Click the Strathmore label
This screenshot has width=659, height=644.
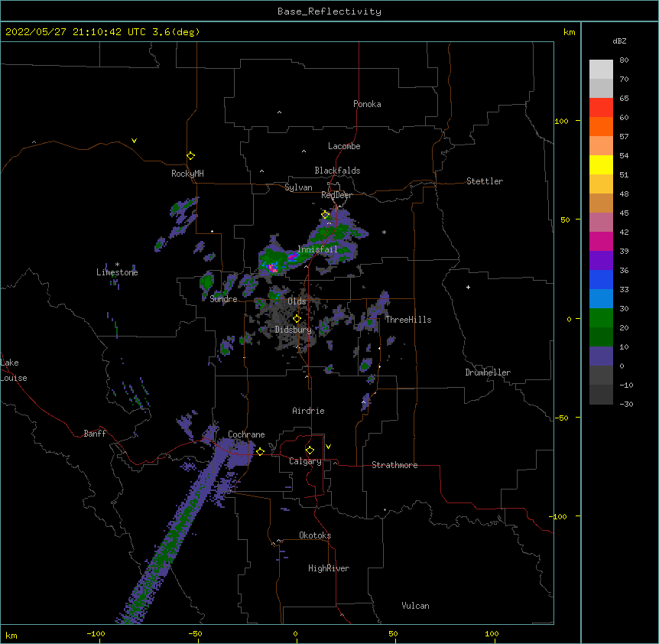point(394,465)
